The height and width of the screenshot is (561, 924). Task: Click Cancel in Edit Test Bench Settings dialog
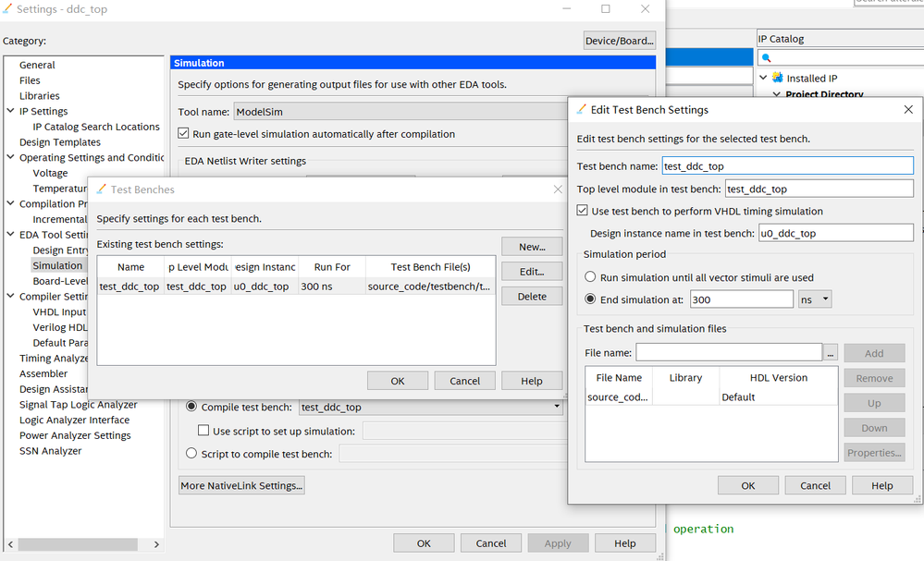[x=815, y=485]
